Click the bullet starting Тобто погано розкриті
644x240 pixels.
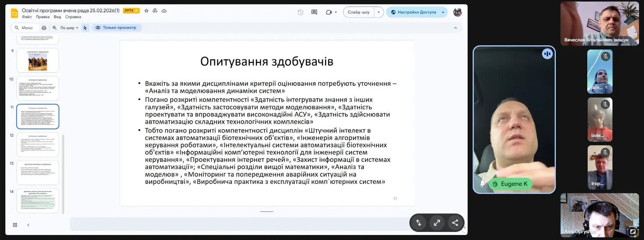tap(268, 156)
